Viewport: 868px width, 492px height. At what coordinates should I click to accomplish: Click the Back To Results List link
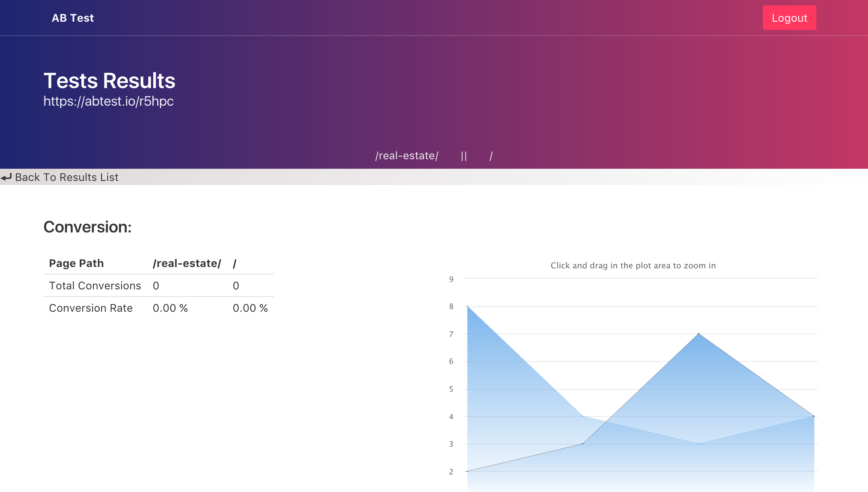click(66, 177)
